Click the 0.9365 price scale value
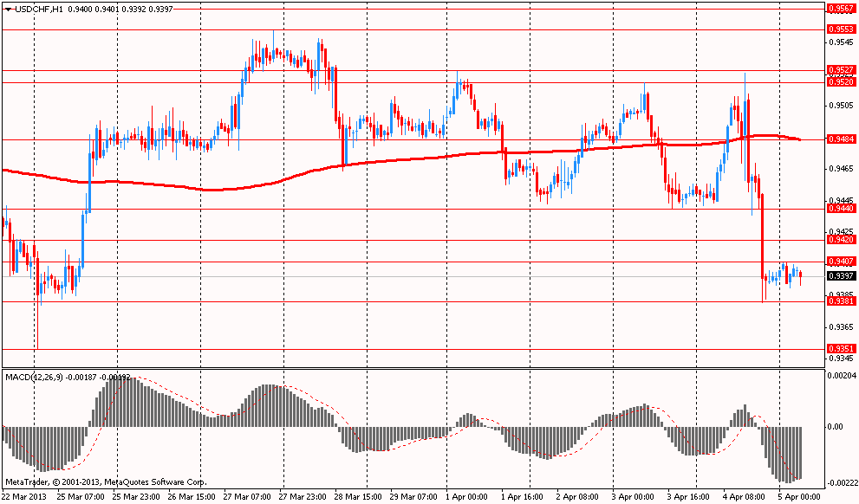Viewport: 859px width, 504px height. (841, 326)
